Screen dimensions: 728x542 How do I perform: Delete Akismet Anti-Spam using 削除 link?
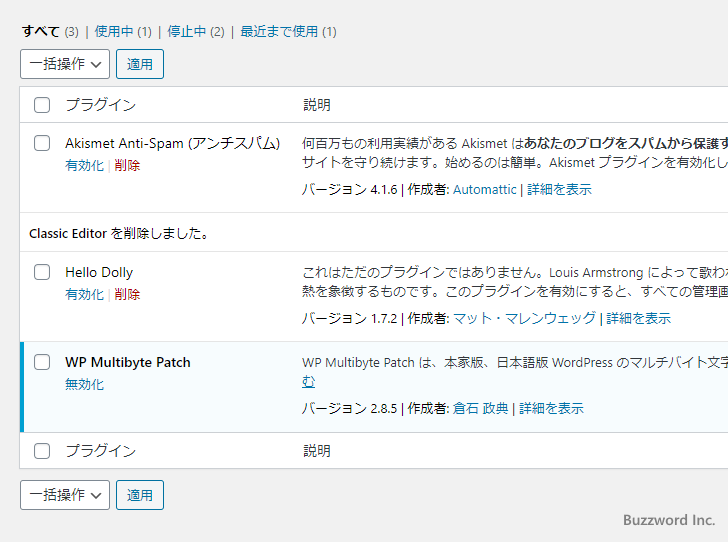(x=127, y=165)
